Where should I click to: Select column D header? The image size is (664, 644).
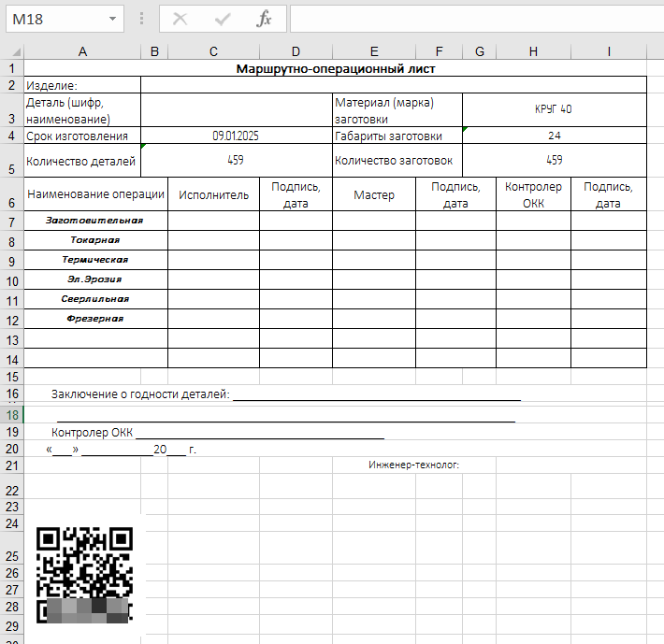click(296, 51)
